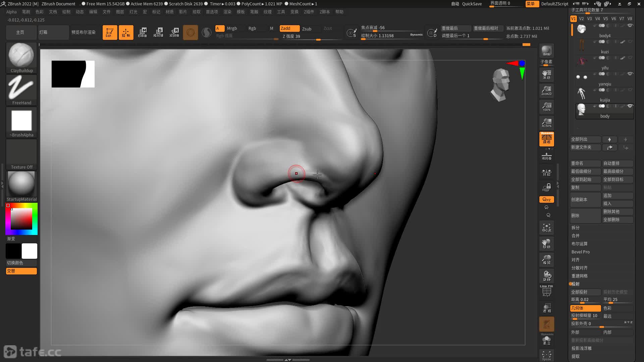The image size is (644, 362).
Task: Open the StartupMaterial picker
Action: tap(21, 186)
